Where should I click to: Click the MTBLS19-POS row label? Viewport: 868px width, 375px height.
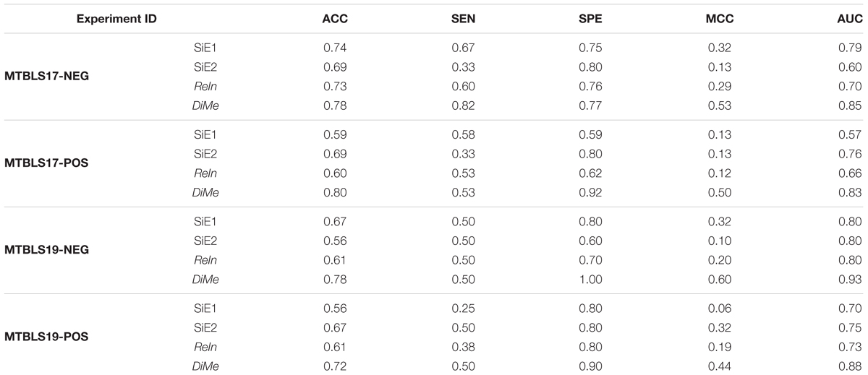[x=47, y=337]
